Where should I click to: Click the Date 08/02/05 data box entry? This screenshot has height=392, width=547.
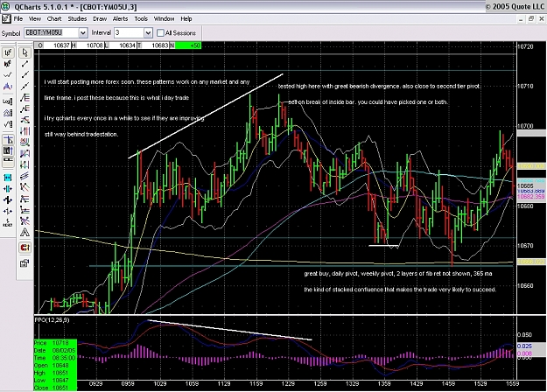click(55, 350)
